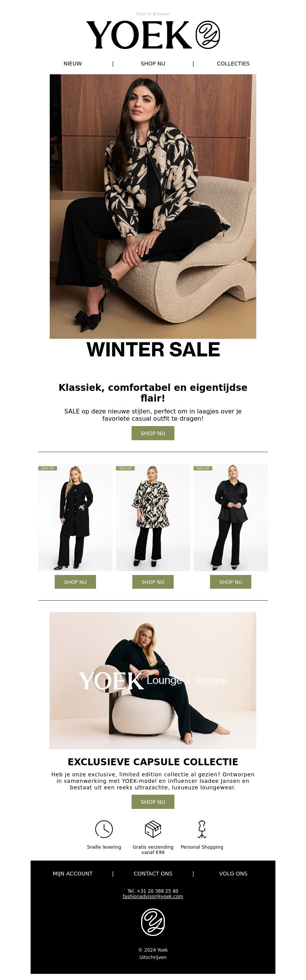Image resolution: width=306 pixels, height=980 pixels.
Task: Click the Snelle levering clock icon
Action: (x=104, y=829)
